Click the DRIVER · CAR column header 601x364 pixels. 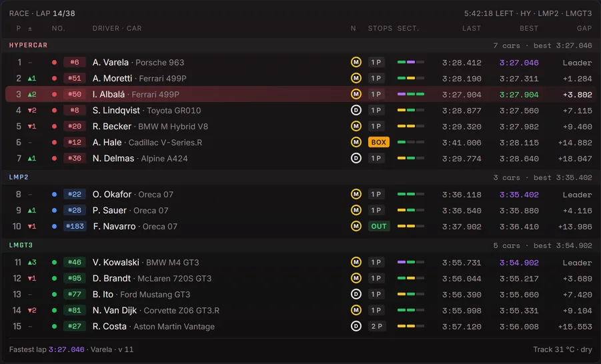(x=117, y=29)
